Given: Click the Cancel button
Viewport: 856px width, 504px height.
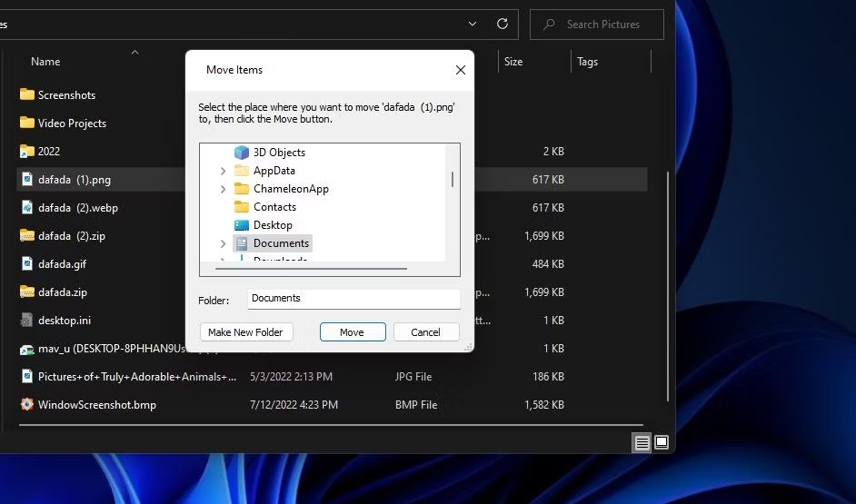Looking at the screenshot, I should (426, 332).
